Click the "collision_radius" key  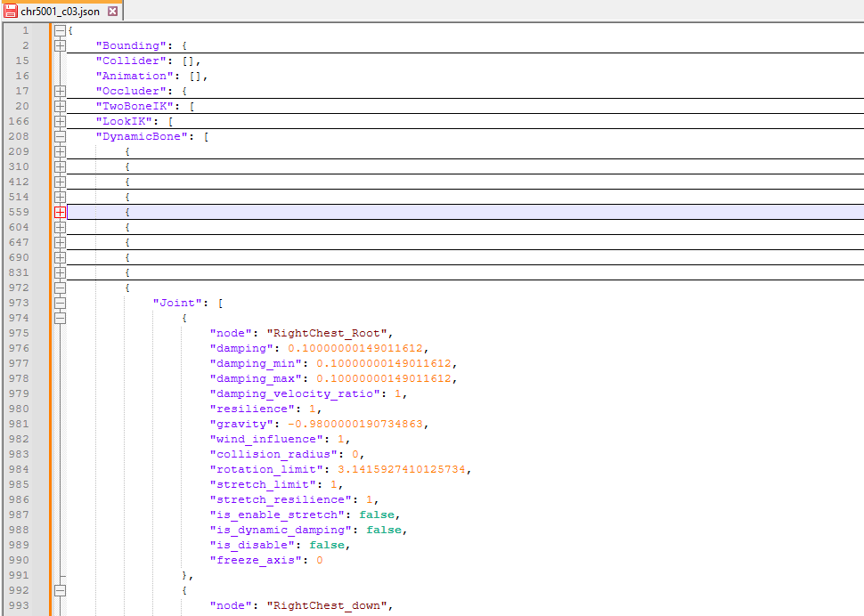pos(273,454)
